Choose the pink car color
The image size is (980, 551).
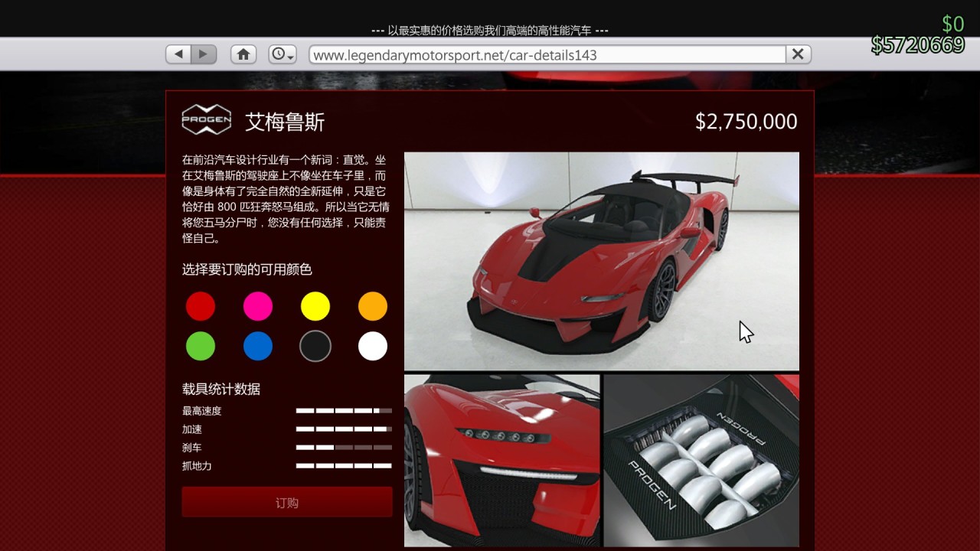[258, 307]
